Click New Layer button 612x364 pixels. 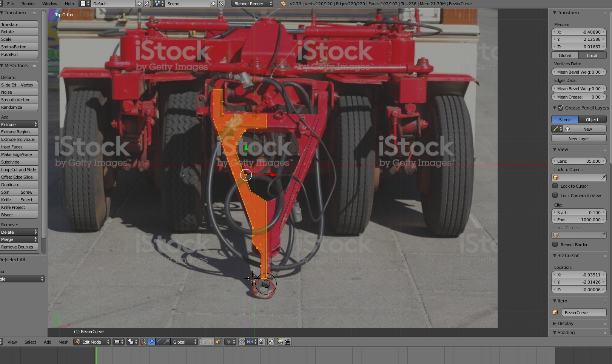tap(579, 138)
